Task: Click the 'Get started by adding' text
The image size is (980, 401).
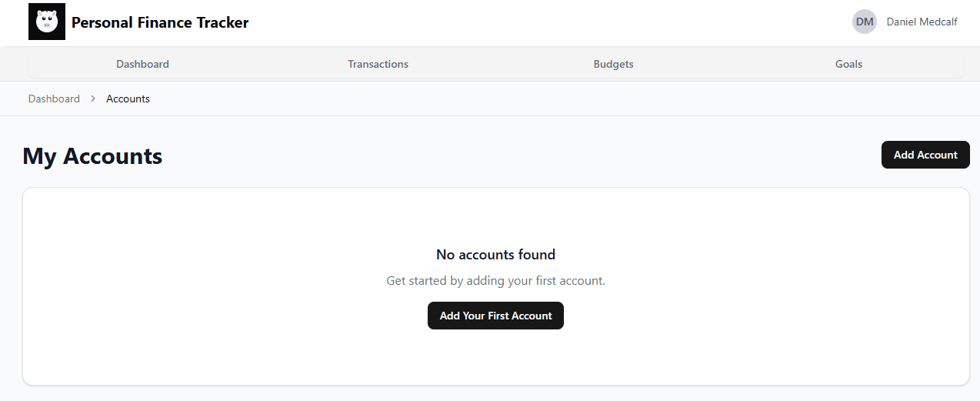Action: (495, 281)
